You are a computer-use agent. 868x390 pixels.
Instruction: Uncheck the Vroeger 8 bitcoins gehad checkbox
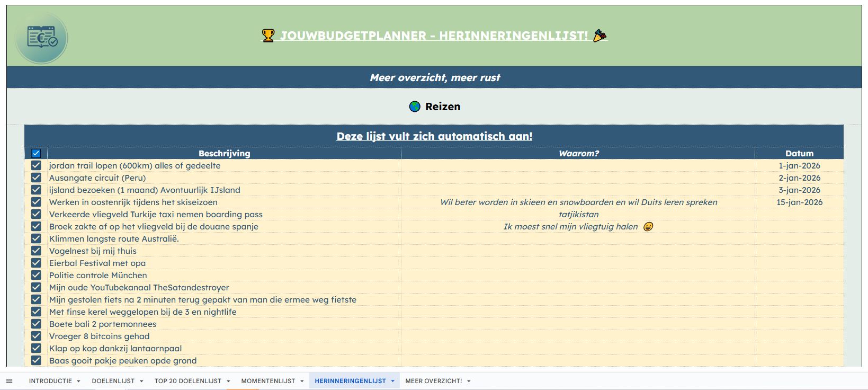(36, 336)
